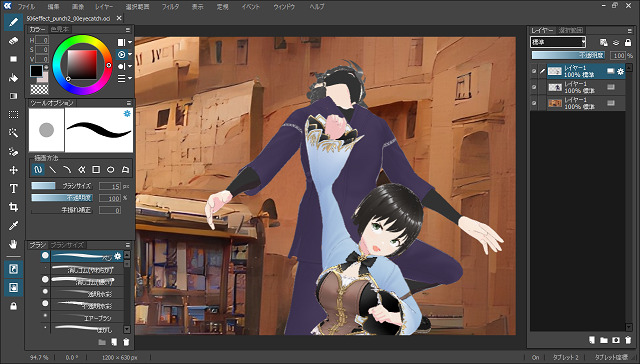Switch to the 色見本 tab
The height and width of the screenshot is (364, 640).
(60, 29)
